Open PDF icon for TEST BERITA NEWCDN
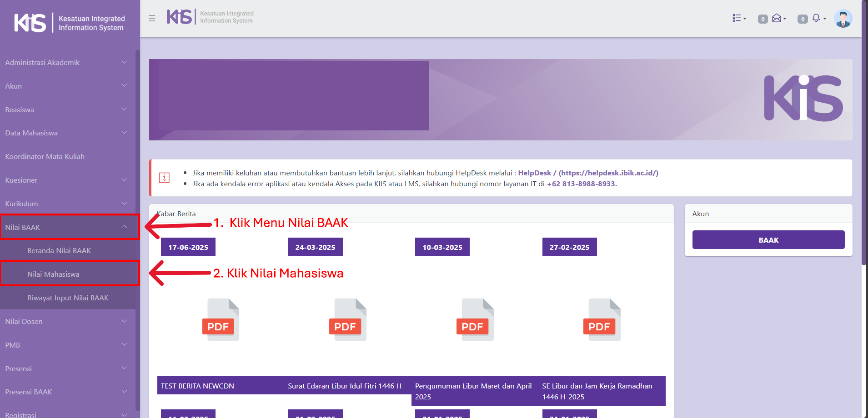This screenshot has height=418, width=868. coord(221,320)
